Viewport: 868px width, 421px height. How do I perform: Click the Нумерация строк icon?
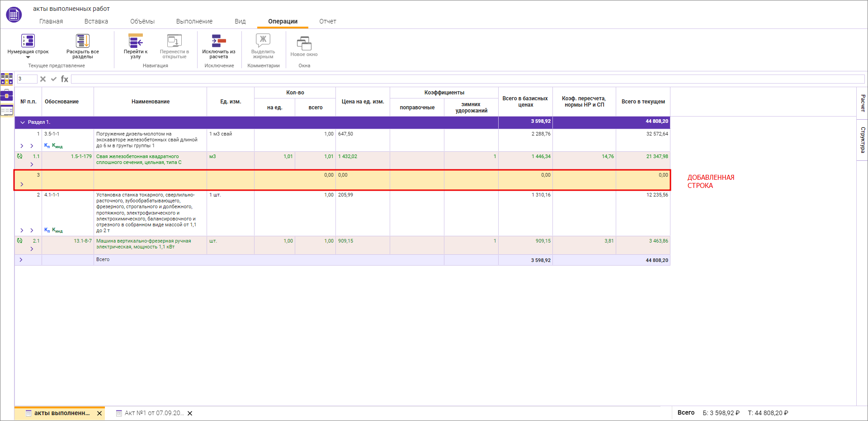click(x=28, y=41)
